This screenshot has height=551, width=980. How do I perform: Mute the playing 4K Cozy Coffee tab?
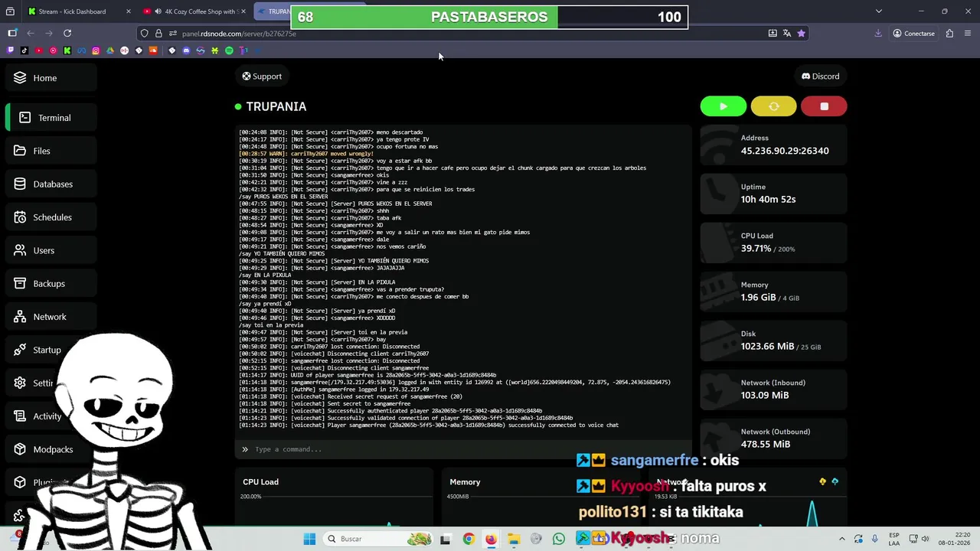click(158, 11)
